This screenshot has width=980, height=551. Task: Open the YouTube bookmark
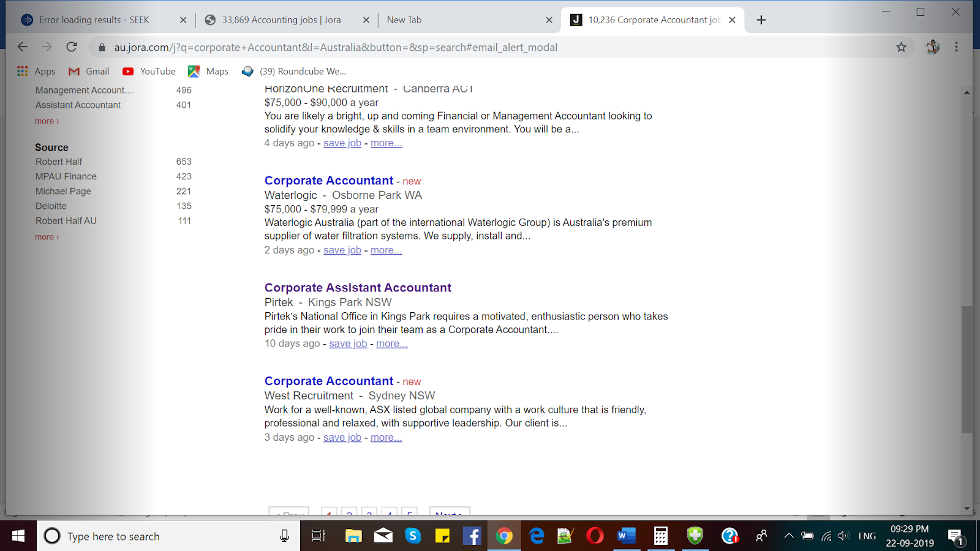149,71
